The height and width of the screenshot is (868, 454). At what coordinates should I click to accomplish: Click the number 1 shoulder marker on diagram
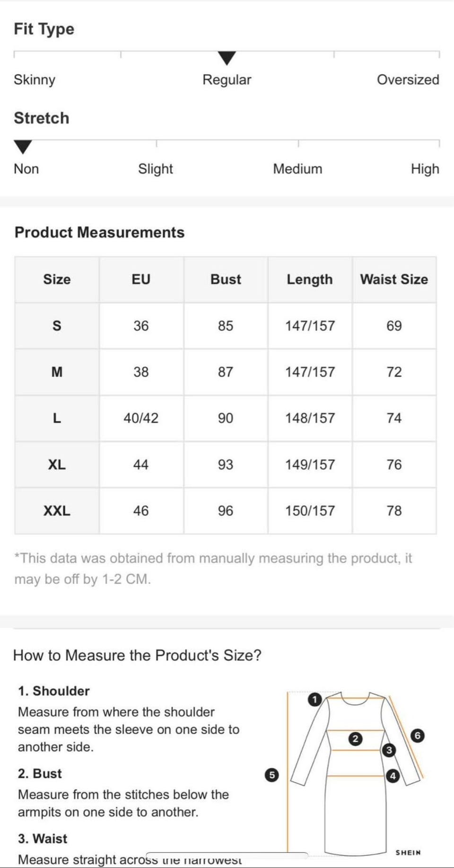pos(314,699)
